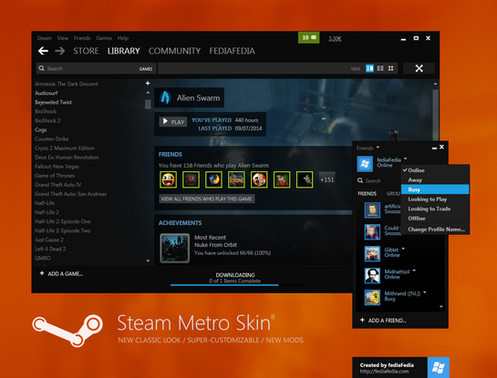Open dropdown arrow next to Giblet

tap(403, 249)
